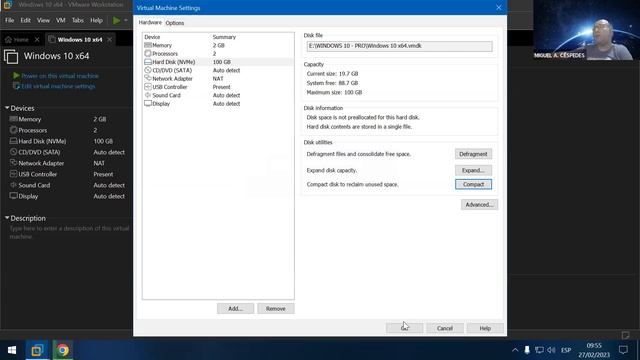Close the Home tab in VMware

[37, 40]
